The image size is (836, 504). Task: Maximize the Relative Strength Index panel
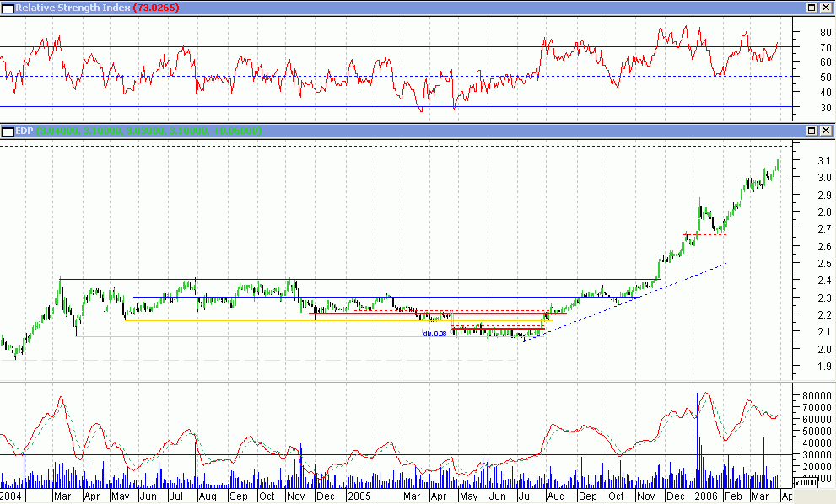tap(812, 8)
